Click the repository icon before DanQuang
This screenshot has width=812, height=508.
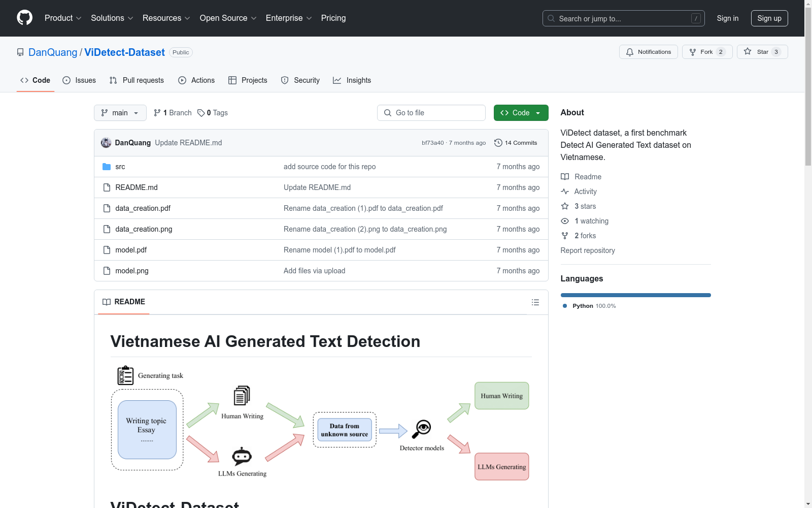pyautogui.click(x=20, y=52)
